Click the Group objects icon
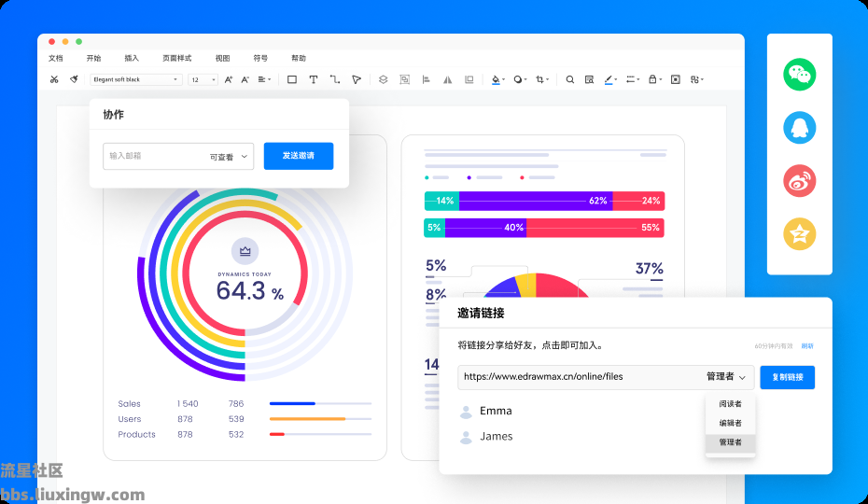 point(405,79)
